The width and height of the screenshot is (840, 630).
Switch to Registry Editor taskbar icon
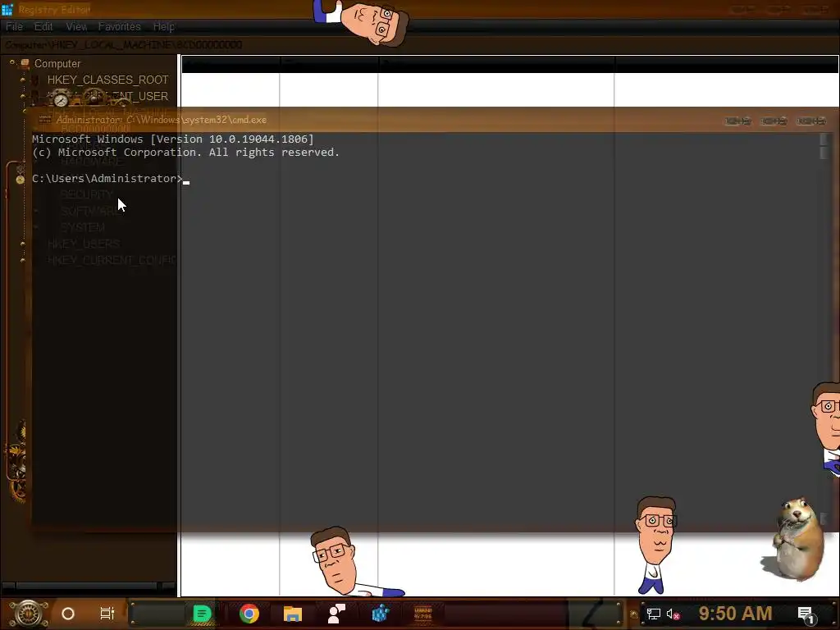pyautogui.click(x=381, y=614)
